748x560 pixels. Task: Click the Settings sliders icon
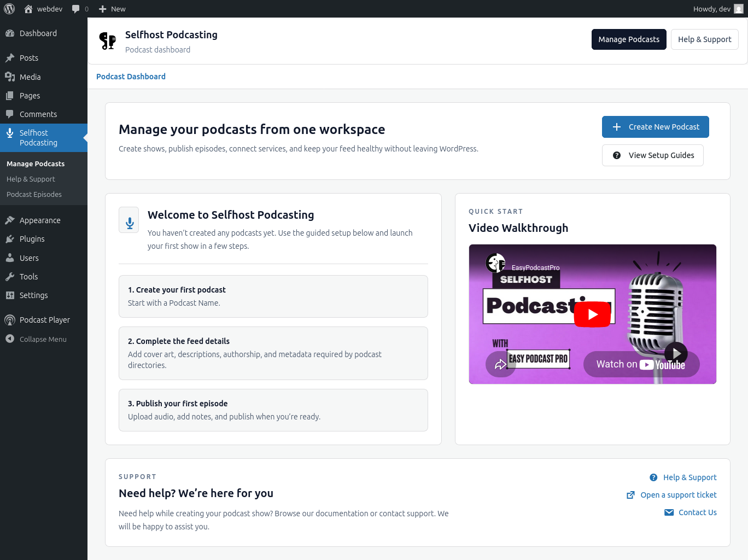(x=10, y=295)
